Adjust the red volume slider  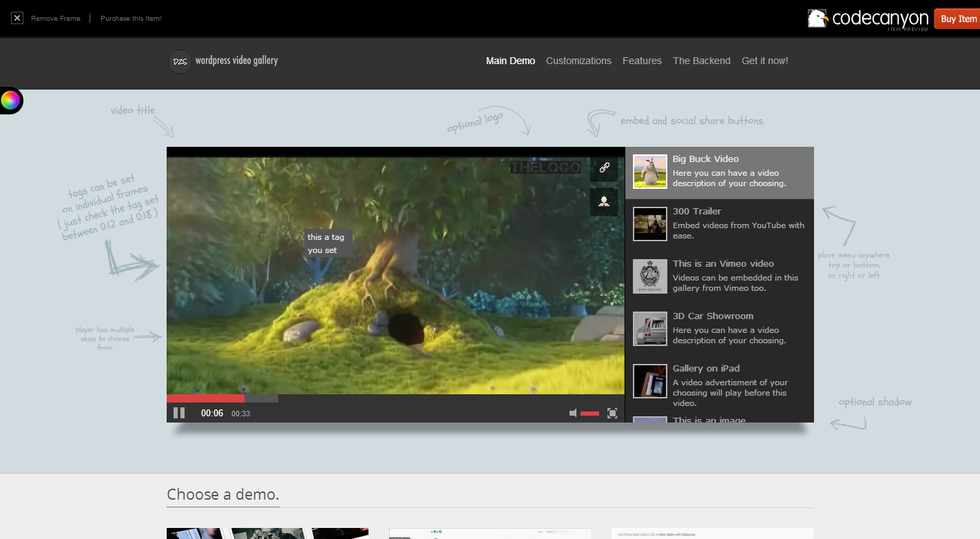click(x=590, y=414)
